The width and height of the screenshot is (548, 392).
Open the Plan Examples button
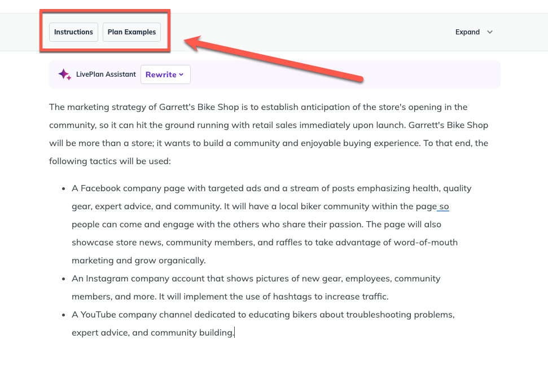coord(131,32)
